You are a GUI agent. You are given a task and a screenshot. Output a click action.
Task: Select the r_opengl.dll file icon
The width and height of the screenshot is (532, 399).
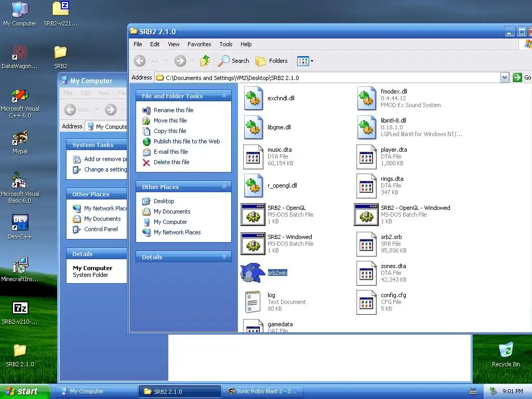point(253,185)
